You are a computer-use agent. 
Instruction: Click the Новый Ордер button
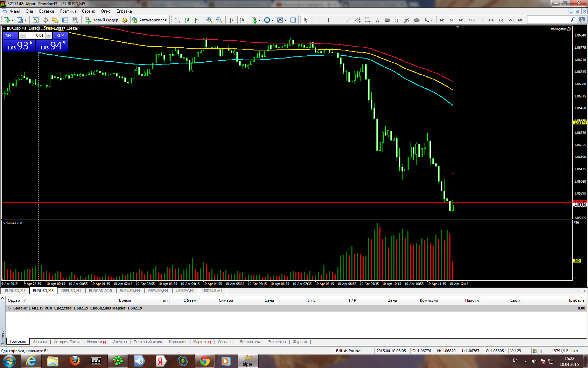click(x=102, y=20)
